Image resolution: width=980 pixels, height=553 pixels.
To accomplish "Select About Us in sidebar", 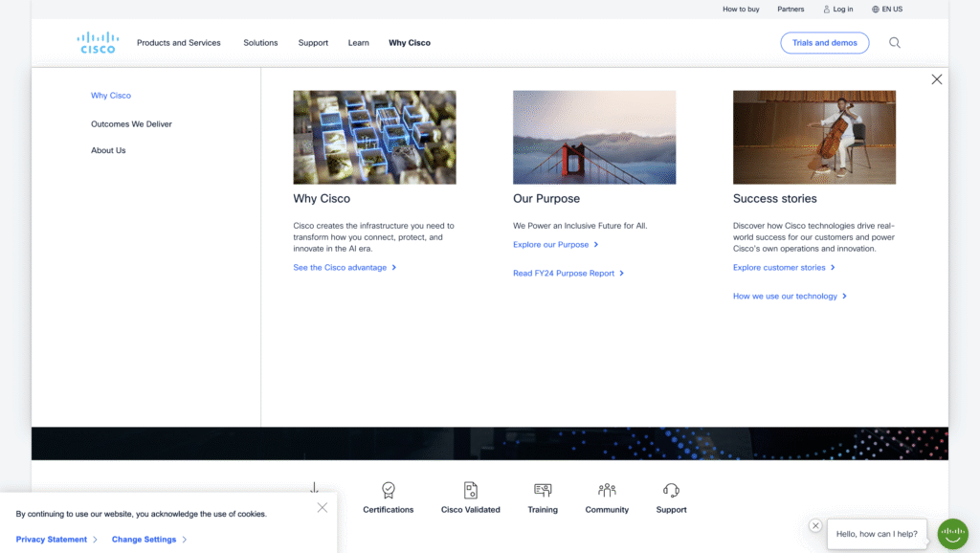I will pyautogui.click(x=108, y=150).
